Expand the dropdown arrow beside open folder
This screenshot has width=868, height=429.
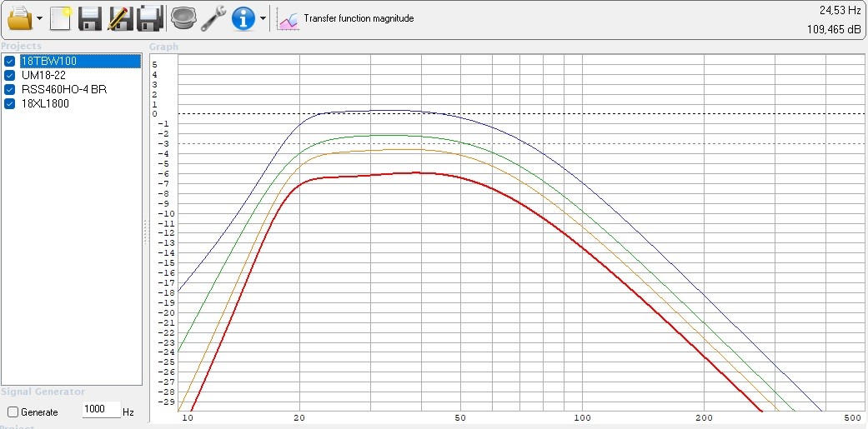[x=39, y=18]
